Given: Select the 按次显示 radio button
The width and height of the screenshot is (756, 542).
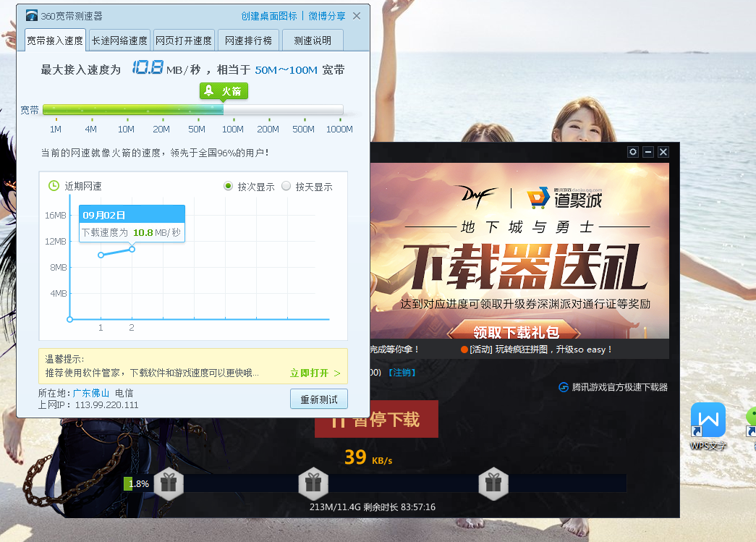Looking at the screenshot, I should [x=229, y=186].
